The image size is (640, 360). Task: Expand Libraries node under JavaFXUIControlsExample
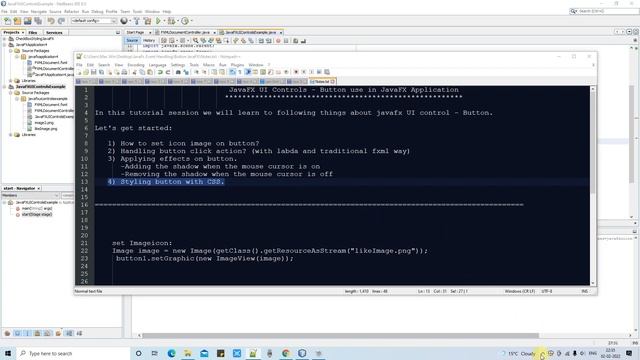(x=11, y=135)
